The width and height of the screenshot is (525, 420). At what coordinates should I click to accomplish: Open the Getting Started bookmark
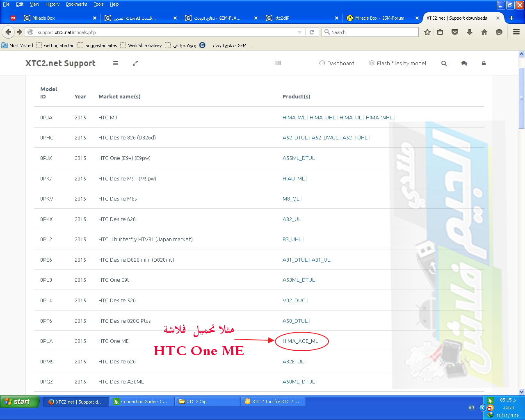coord(55,46)
